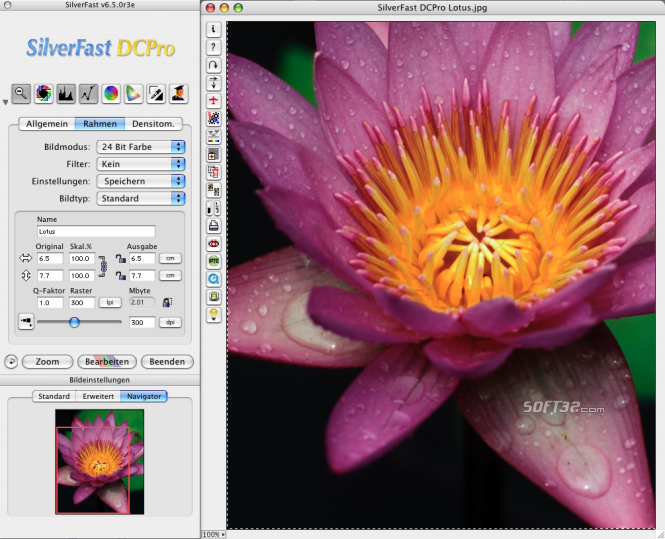Open the Filter dropdown set to Kein
Viewport: 665px width, 539px height.
[141, 164]
